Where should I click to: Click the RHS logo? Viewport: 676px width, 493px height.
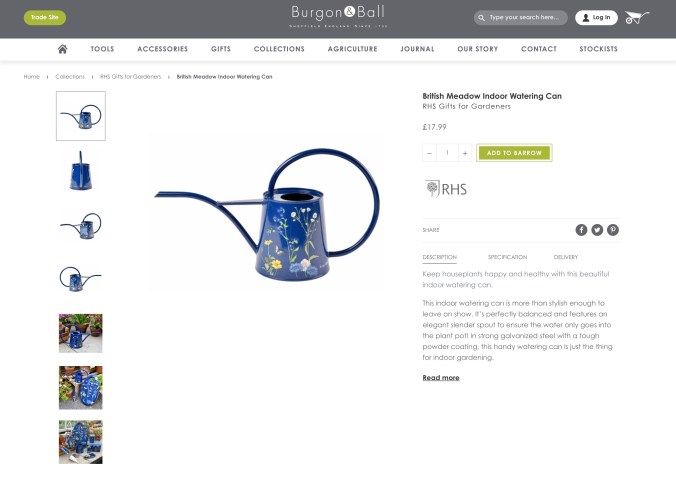pos(446,189)
